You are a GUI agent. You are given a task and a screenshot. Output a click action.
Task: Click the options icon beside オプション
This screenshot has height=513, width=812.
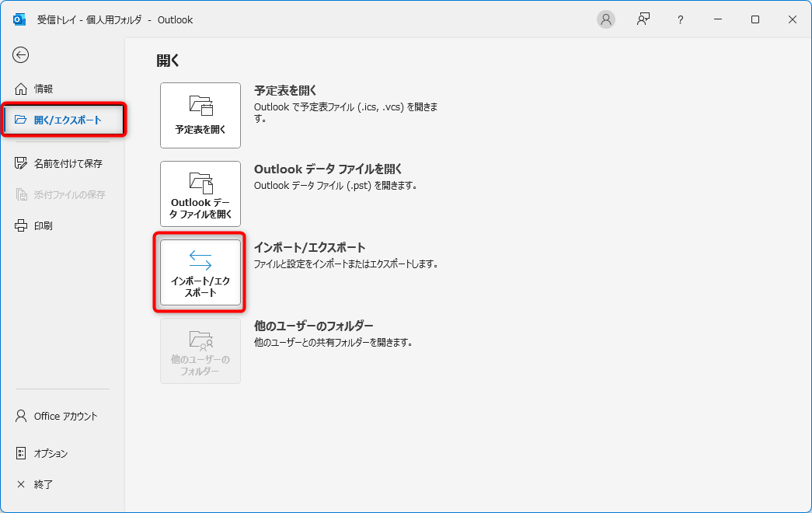(21, 453)
